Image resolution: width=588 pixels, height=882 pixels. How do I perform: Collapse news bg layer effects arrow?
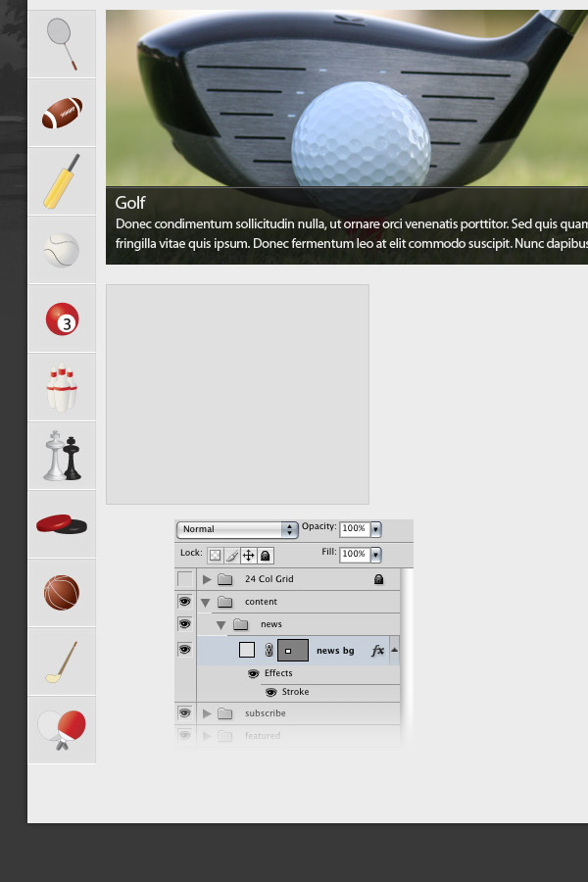tap(394, 650)
